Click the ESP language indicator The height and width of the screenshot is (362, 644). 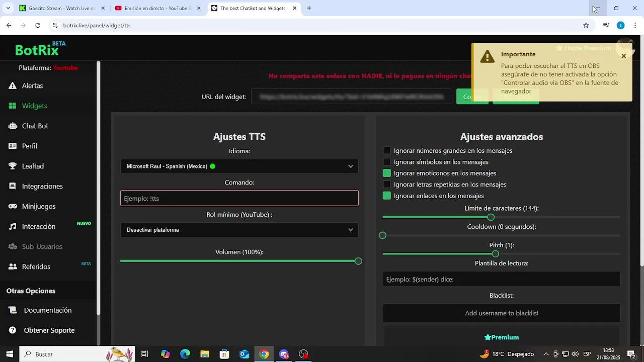(x=587, y=354)
